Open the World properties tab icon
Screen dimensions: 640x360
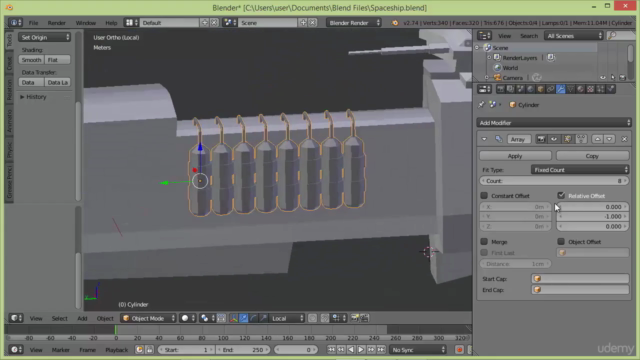530,89
